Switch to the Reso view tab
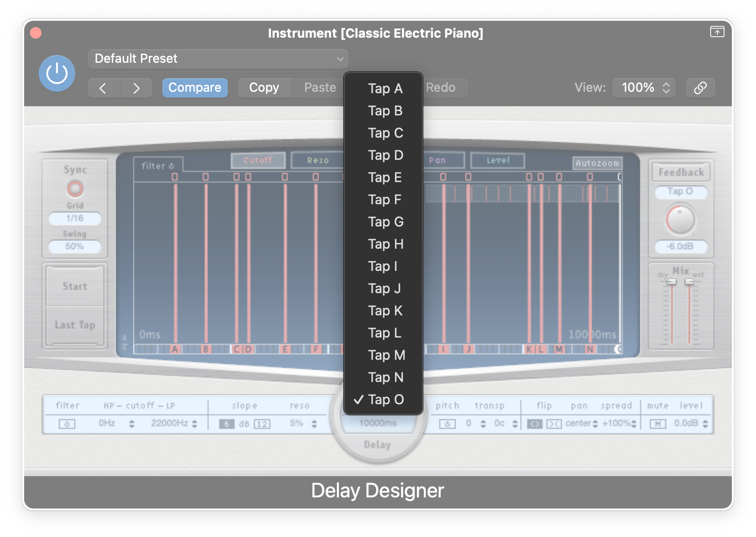756x537 pixels. pos(318,160)
